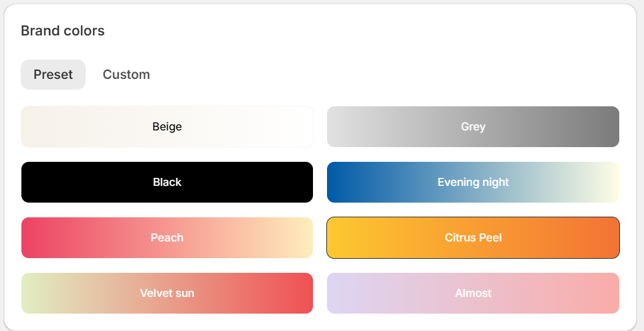Select the pink-to-cream gradient swatch

click(167, 237)
